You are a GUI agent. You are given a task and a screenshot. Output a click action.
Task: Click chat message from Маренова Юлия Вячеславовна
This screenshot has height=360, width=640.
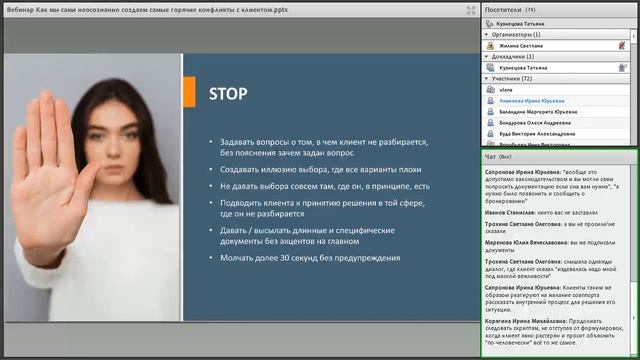550,246
